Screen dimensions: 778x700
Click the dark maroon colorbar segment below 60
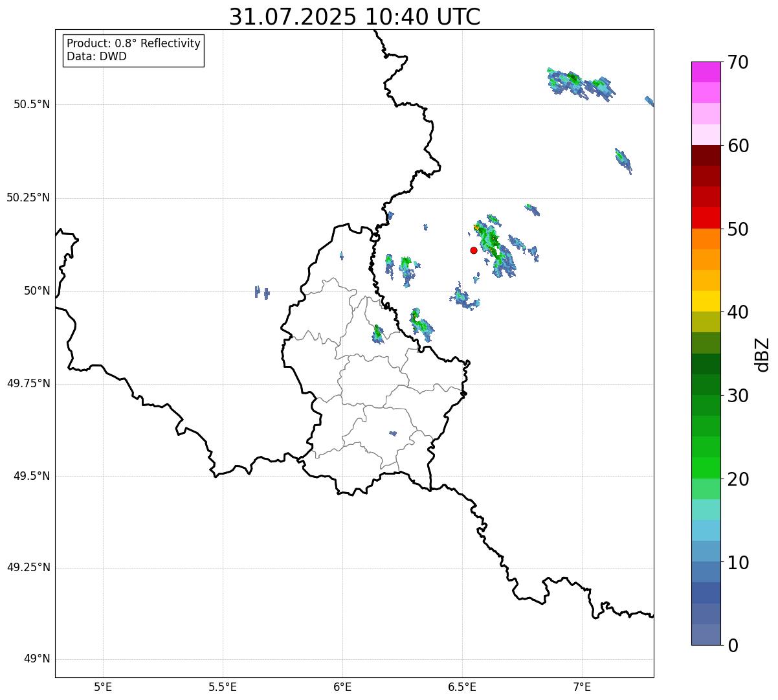point(706,155)
